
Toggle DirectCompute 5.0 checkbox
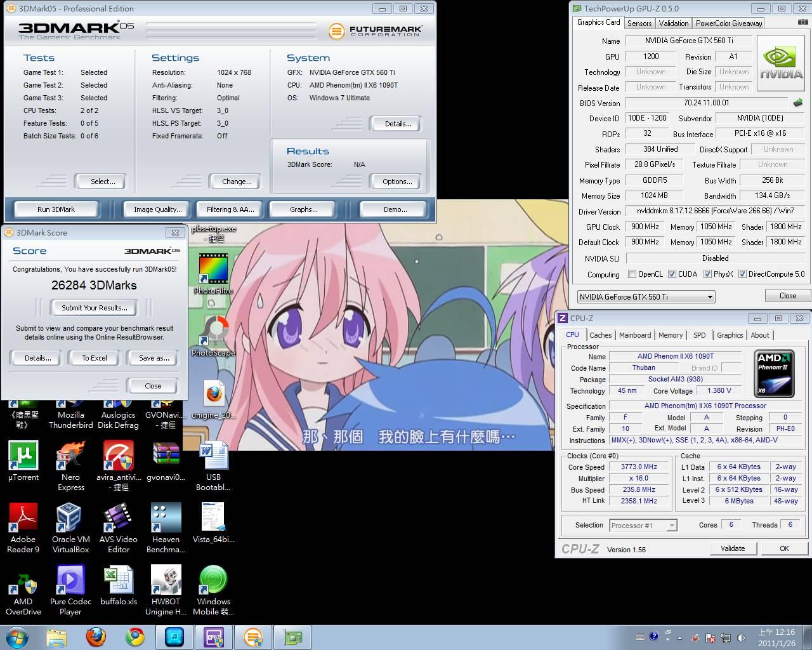(x=742, y=274)
